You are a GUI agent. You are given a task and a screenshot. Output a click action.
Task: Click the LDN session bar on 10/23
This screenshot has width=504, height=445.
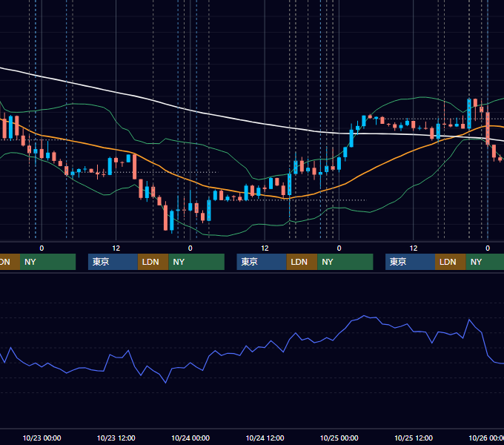point(153,262)
